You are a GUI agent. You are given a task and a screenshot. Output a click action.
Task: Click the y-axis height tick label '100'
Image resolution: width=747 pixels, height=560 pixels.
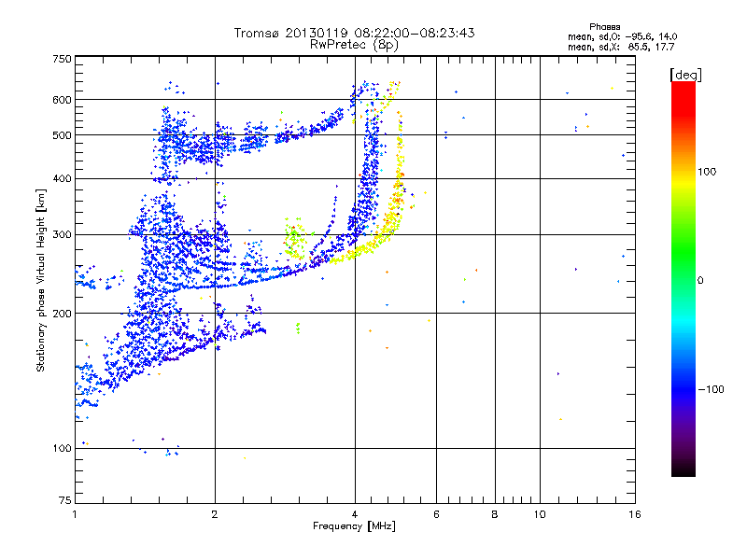[x=62, y=449]
